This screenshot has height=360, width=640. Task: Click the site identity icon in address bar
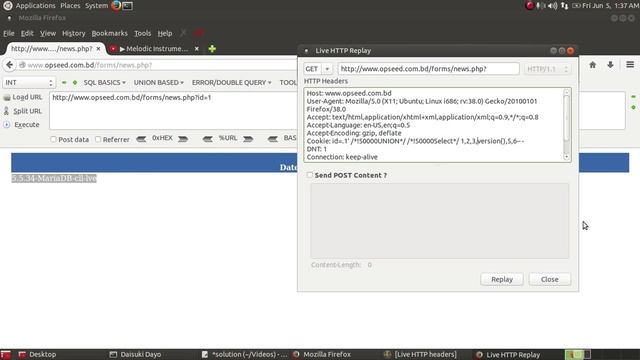(22, 65)
